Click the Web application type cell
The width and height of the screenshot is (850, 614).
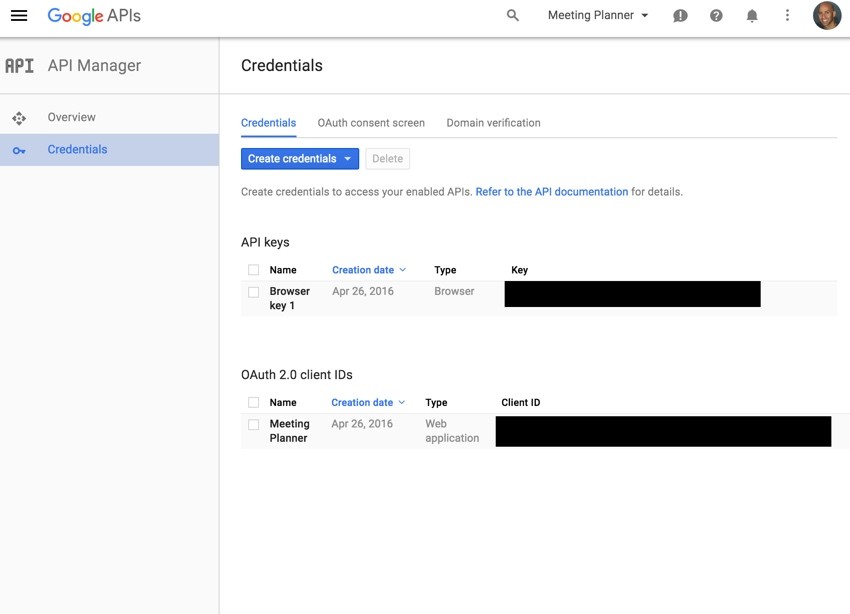click(452, 431)
